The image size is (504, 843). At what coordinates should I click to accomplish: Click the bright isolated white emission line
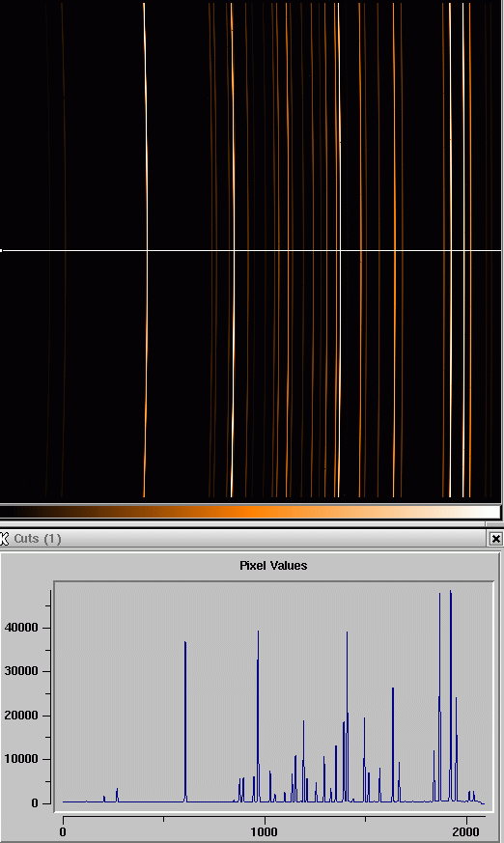pos(146,161)
